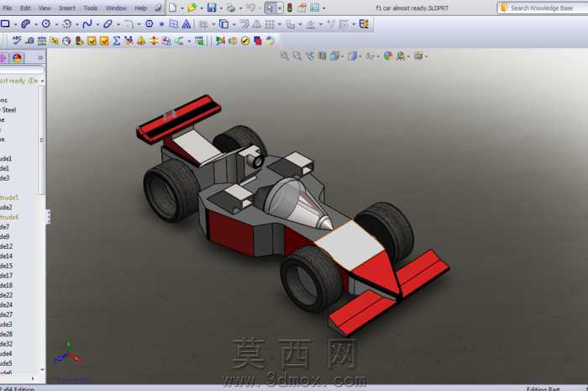
Task: Select the sketch Text tool (letter A)
Action: pyautogui.click(x=186, y=24)
